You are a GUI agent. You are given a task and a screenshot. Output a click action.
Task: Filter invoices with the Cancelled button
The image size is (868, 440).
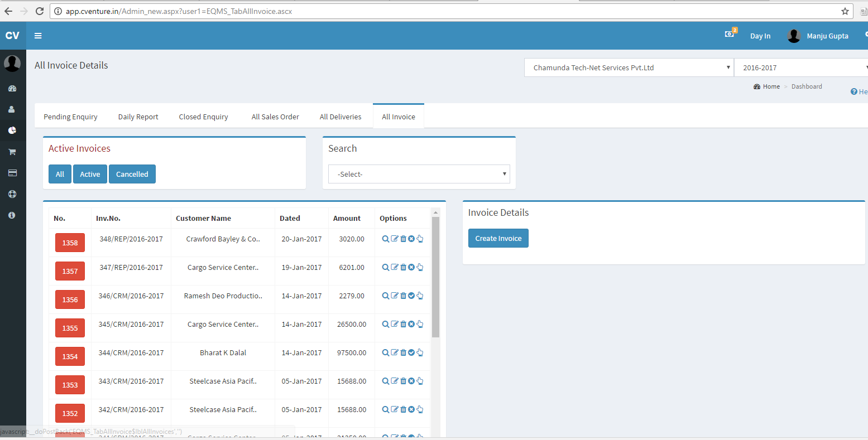click(x=132, y=174)
